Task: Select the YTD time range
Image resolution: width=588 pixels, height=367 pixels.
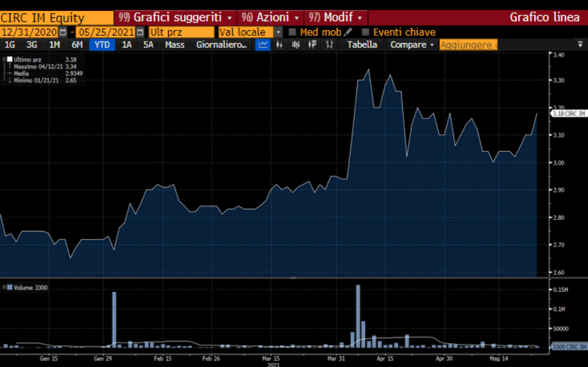Action: 101,45
